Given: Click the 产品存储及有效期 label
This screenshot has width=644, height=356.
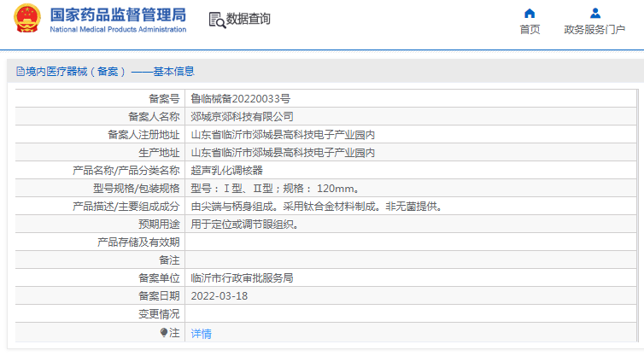Looking at the screenshot, I should (138, 242).
